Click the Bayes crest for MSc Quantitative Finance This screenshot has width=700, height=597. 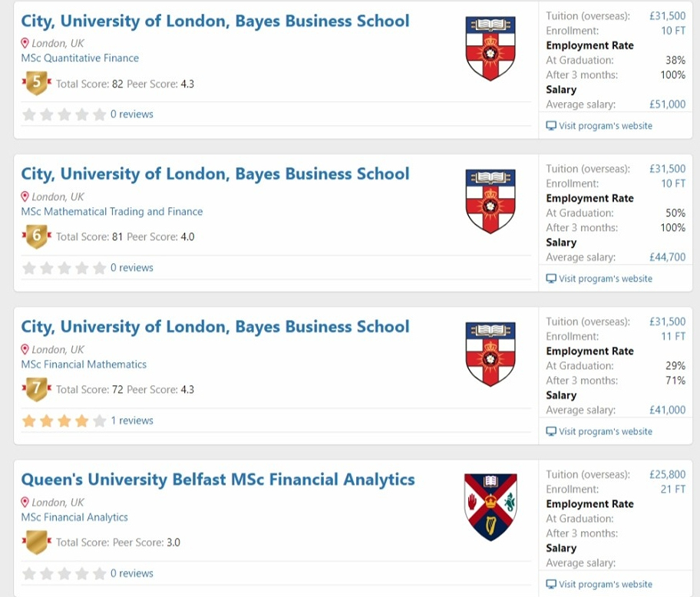coord(490,48)
